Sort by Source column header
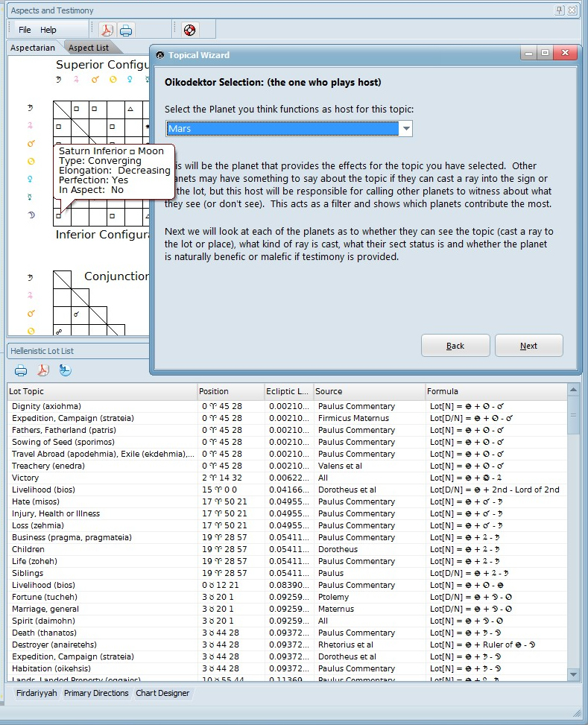 [x=369, y=391]
